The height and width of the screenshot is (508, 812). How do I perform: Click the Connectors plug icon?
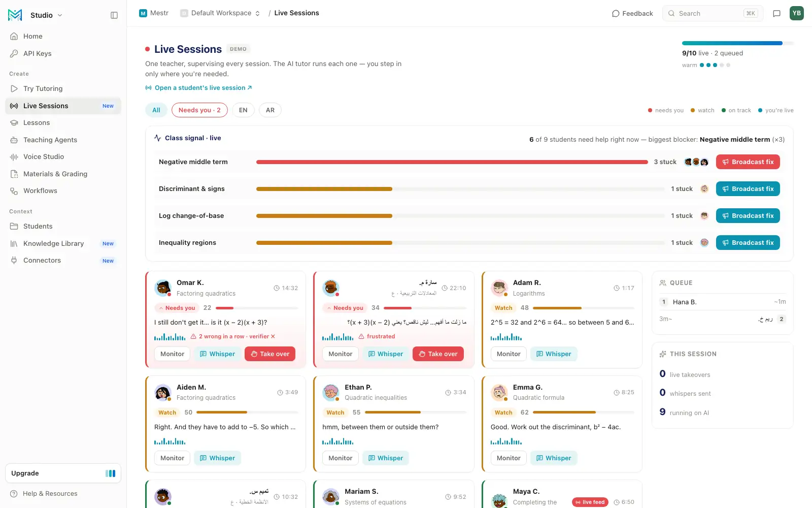(x=14, y=260)
